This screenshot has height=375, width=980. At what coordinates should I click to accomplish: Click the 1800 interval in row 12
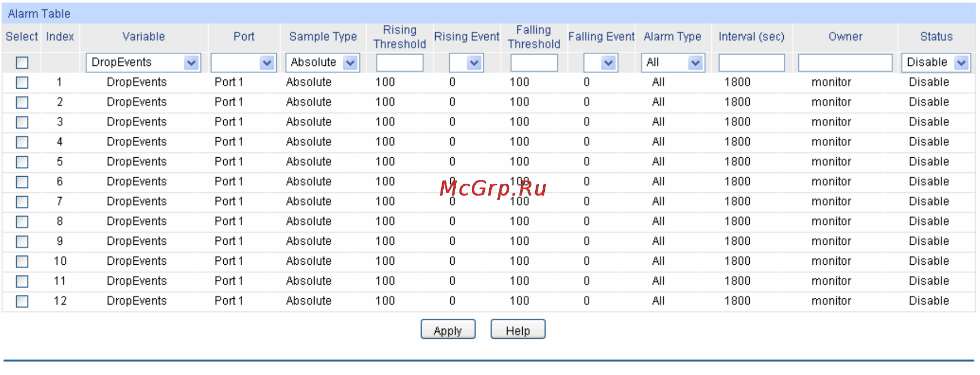pyautogui.click(x=737, y=301)
